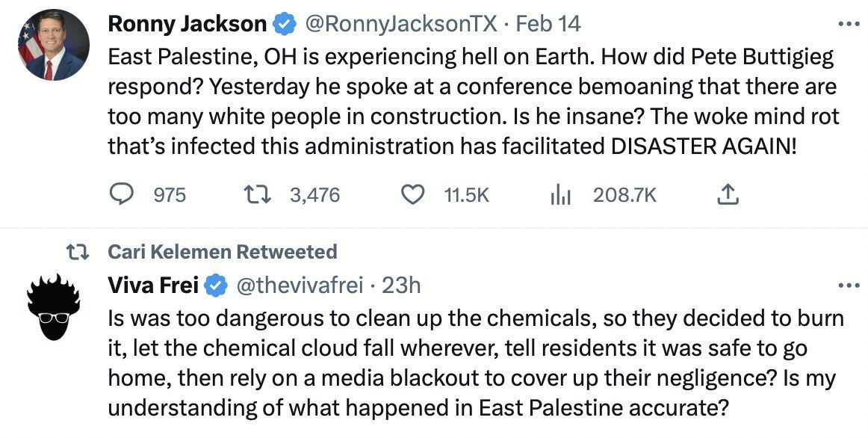
Task: Click the 23h tweet timestamp
Action: [401, 285]
